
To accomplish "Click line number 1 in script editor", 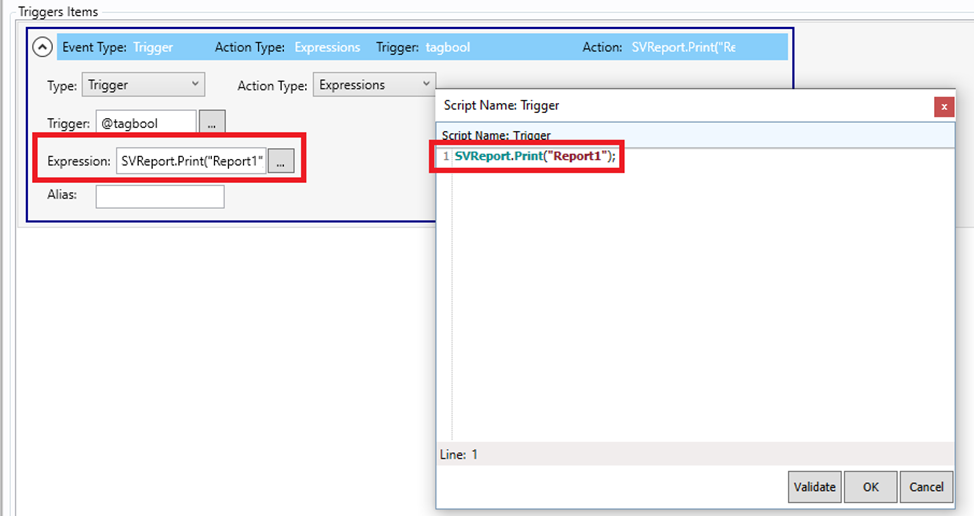I will coord(445,156).
